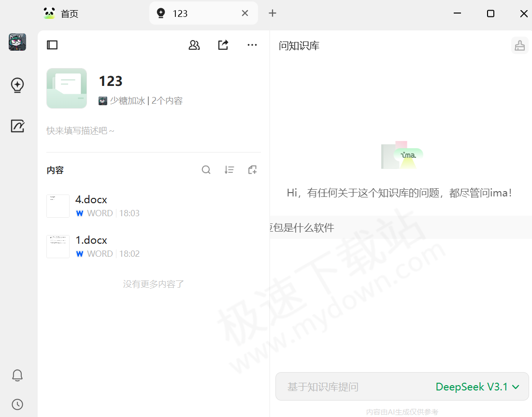Click the share knowledge base icon
The image size is (532, 417).
[223, 45]
